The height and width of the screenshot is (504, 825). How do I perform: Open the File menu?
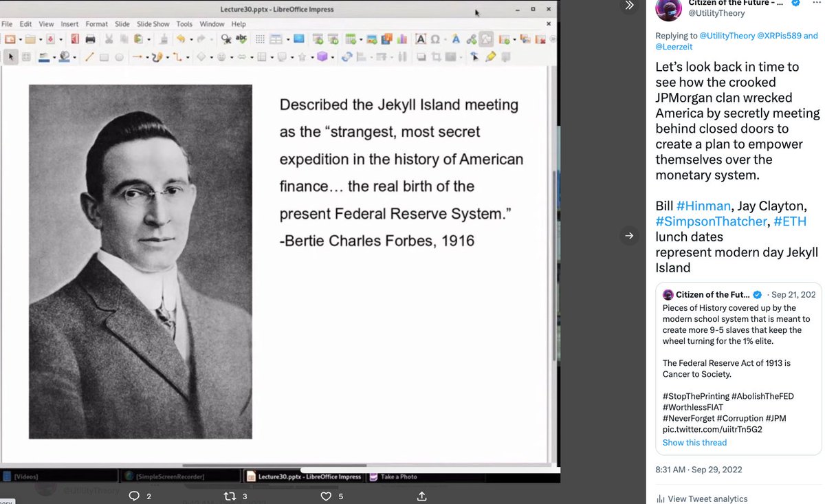7,23
